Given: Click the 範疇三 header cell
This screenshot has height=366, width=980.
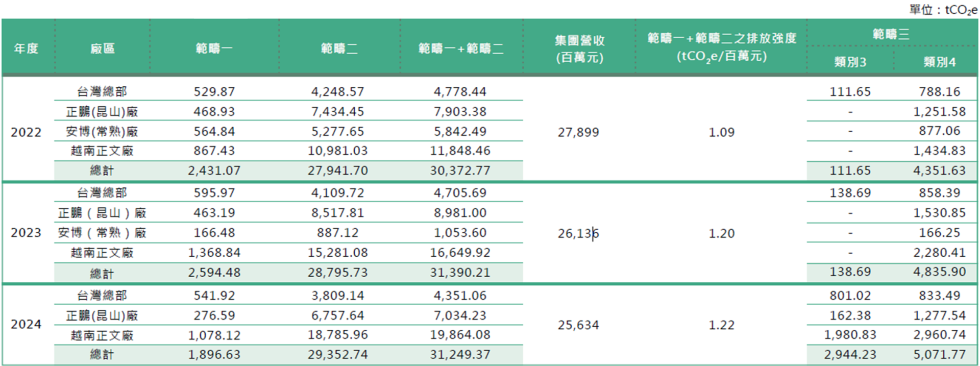Looking at the screenshot, I should tap(891, 34).
